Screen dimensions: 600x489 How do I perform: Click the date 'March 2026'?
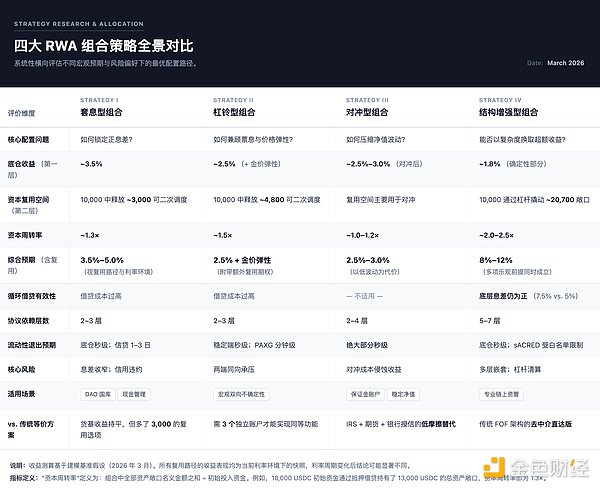pos(566,63)
